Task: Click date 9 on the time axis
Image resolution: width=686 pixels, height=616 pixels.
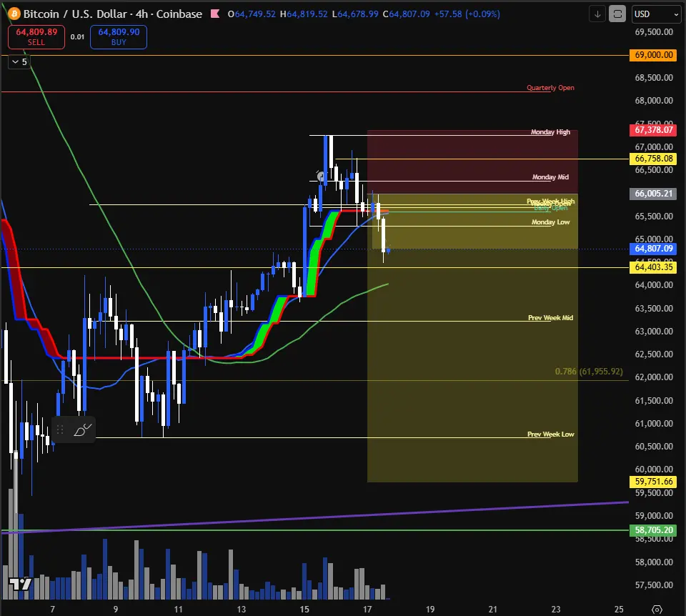Action: [116, 609]
